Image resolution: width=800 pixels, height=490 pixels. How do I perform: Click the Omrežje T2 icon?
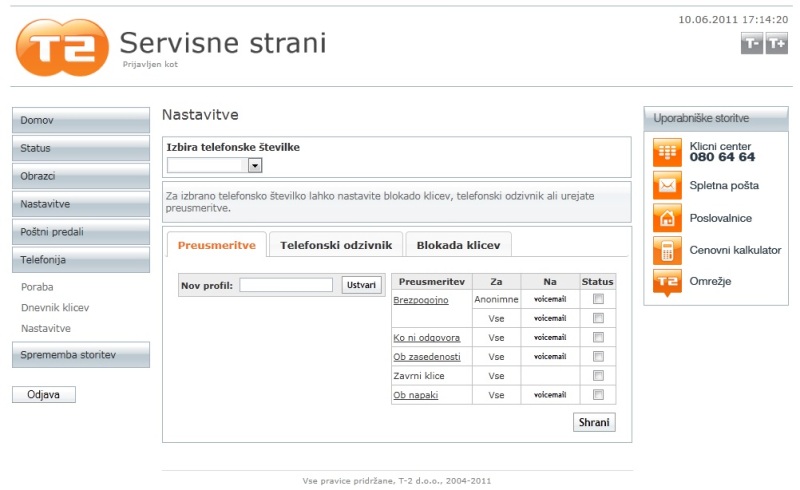tap(667, 282)
